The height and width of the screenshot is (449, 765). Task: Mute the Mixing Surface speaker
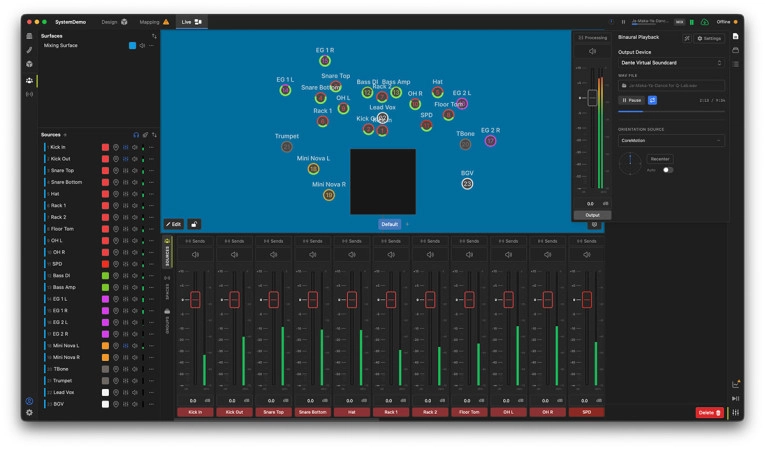(x=142, y=45)
